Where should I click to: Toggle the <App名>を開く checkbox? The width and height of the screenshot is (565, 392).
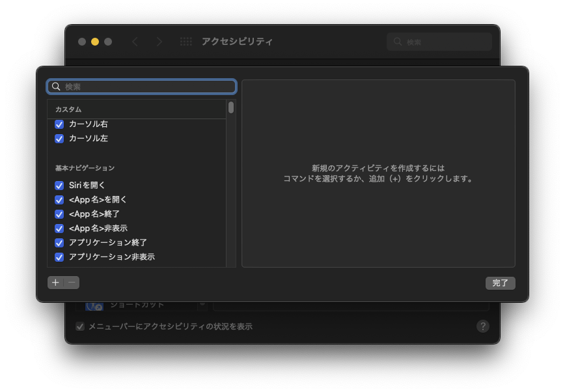point(59,200)
